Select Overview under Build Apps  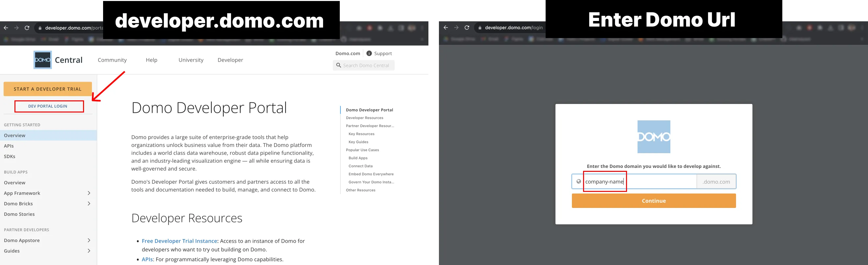[x=14, y=182]
